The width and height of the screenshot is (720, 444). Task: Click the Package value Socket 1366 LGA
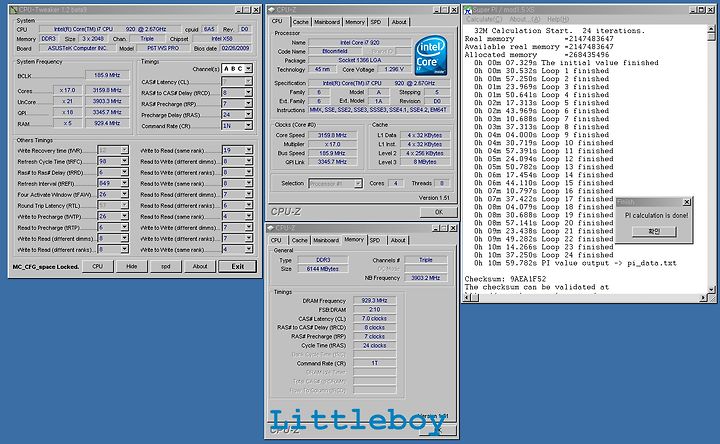359,60
